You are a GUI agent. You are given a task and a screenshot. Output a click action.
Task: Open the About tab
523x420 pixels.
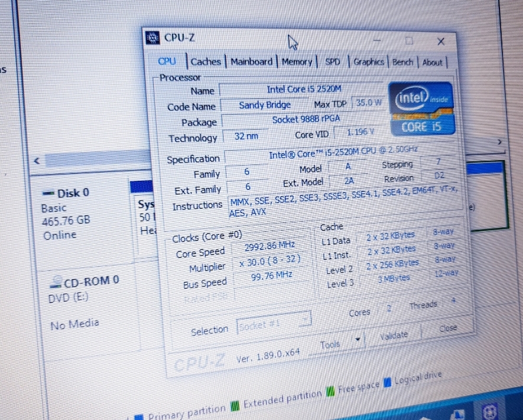click(x=432, y=62)
